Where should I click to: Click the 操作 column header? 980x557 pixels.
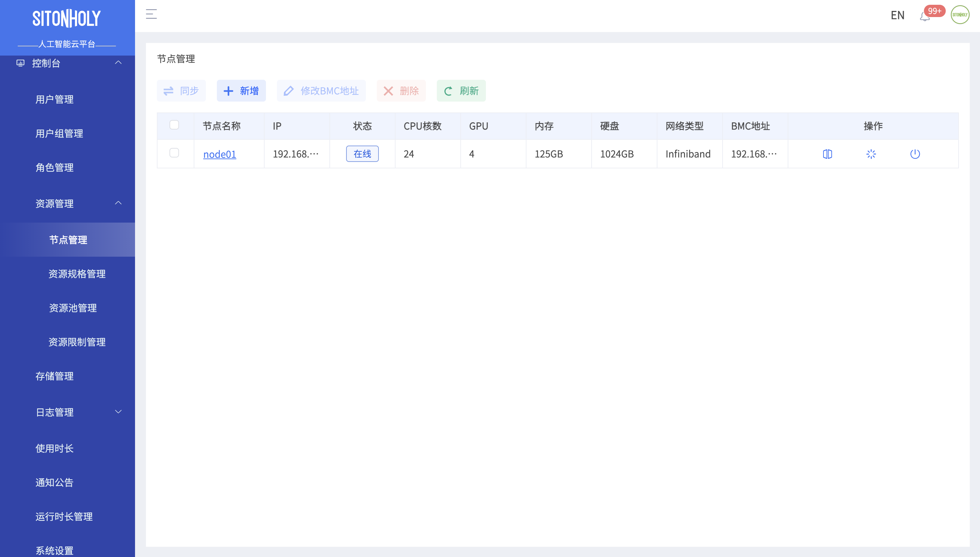click(873, 126)
